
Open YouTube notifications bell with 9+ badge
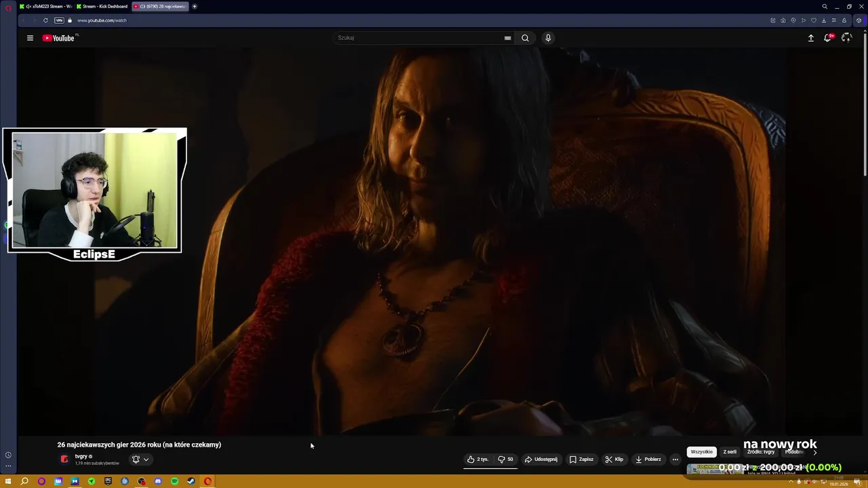click(x=827, y=38)
